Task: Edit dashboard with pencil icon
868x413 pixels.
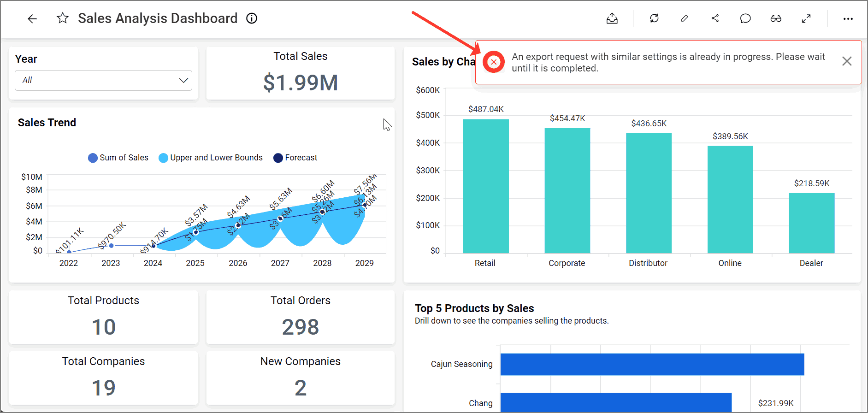Action: pos(685,18)
